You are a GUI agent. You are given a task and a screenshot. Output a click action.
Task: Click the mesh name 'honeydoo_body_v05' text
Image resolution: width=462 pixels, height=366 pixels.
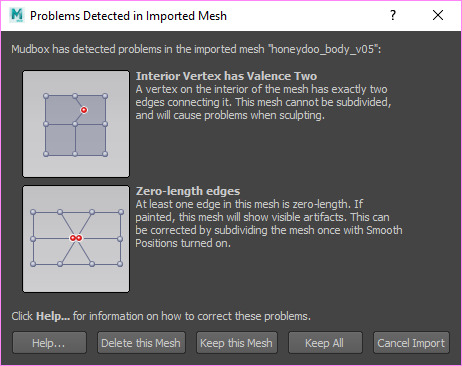coord(323,49)
